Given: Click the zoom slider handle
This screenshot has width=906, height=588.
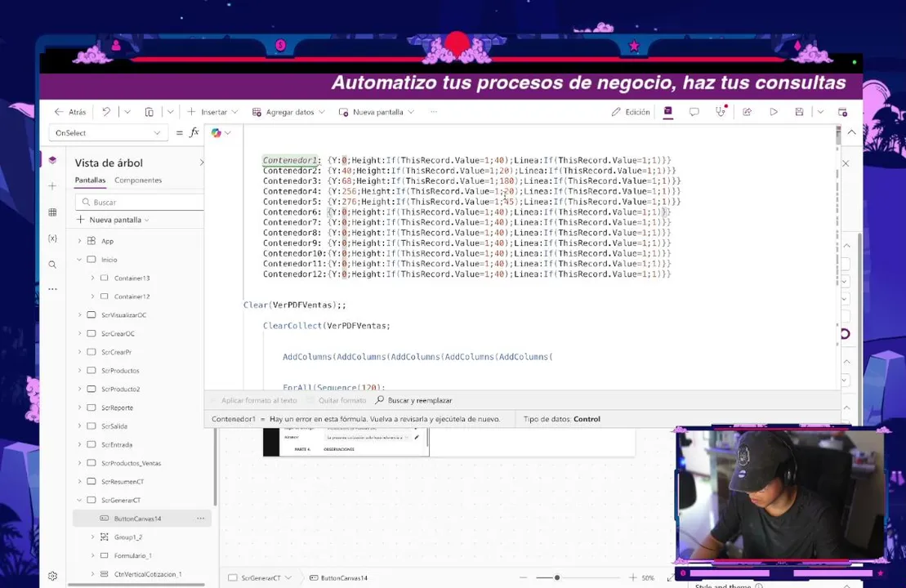Looking at the screenshot, I should point(557,577).
